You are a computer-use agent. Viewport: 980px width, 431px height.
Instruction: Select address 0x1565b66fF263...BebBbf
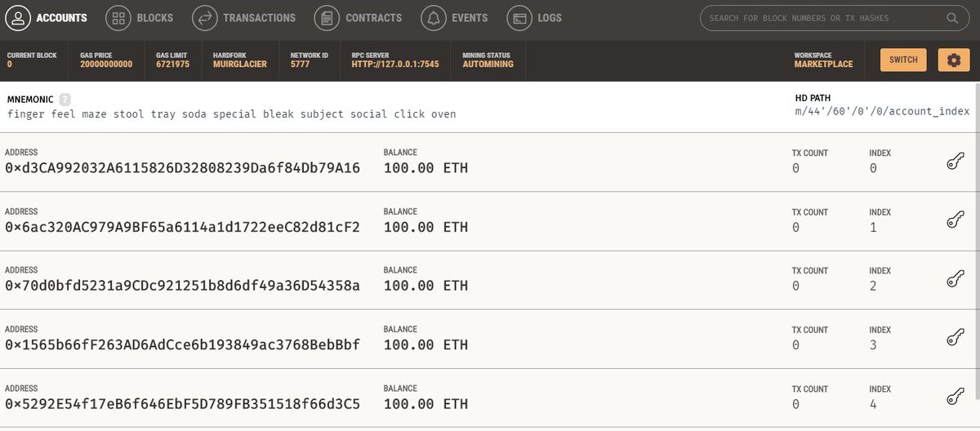[x=182, y=344]
